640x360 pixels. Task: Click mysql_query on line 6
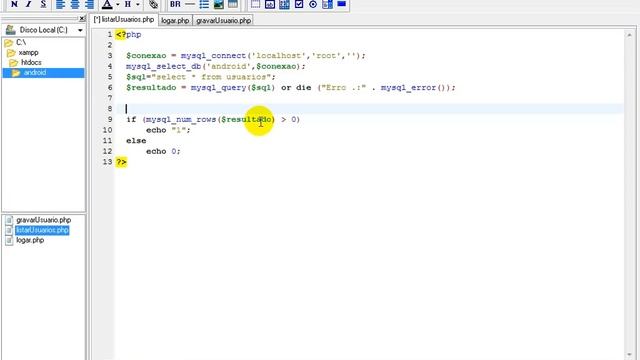point(218,87)
